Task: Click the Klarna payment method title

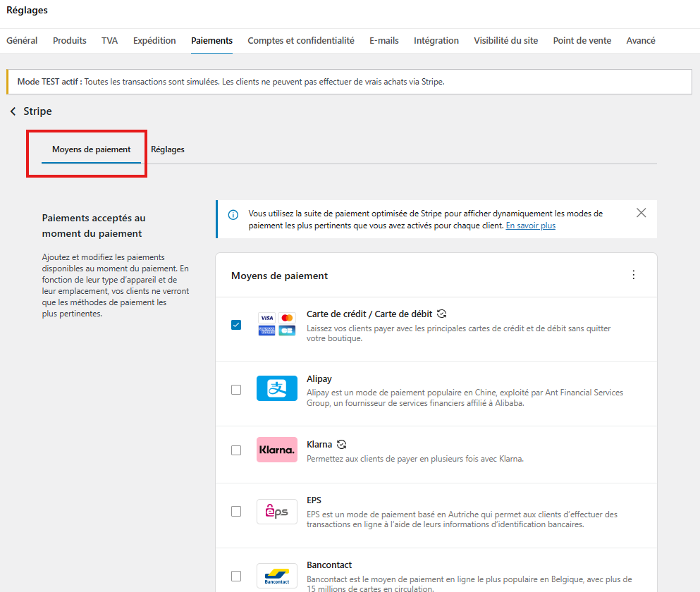Action: point(319,444)
